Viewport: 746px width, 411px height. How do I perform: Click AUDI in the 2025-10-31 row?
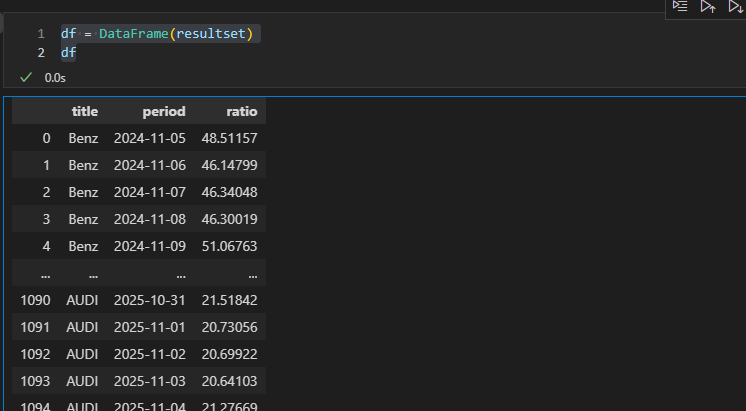coord(82,300)
